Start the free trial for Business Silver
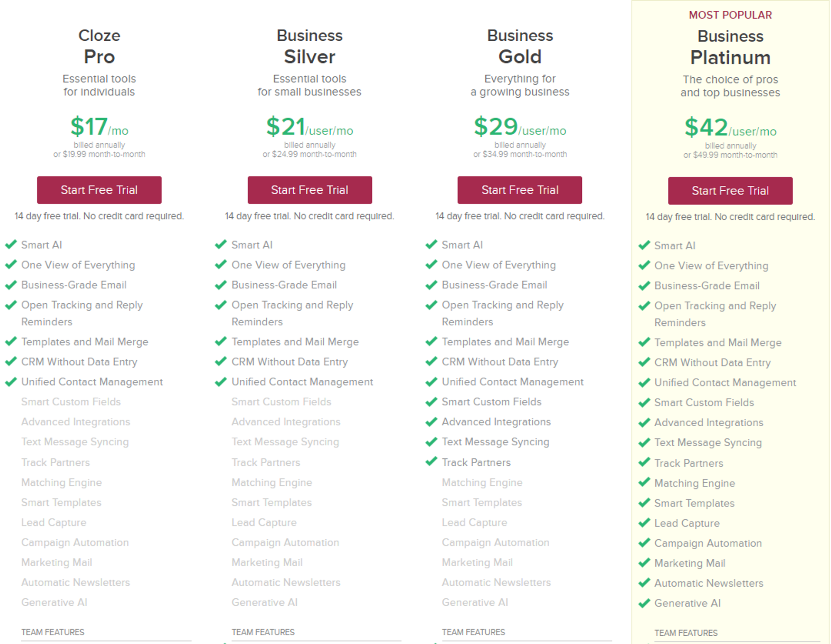The height and width of the screenshot is (644, 831). click(x=310, y=190)
